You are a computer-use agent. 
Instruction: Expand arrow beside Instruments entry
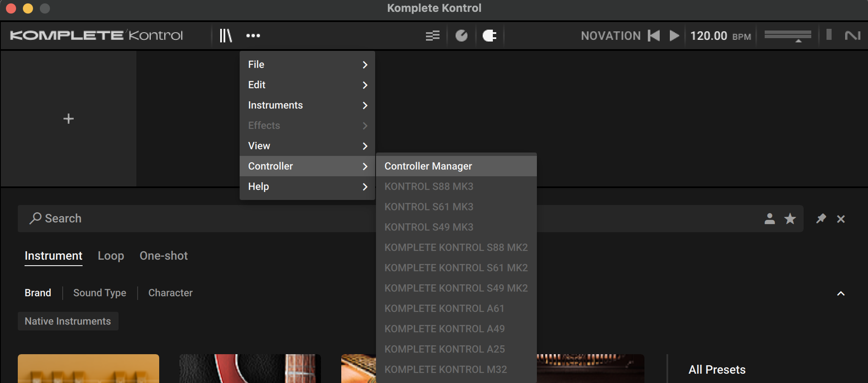click(x=365, y=105)
